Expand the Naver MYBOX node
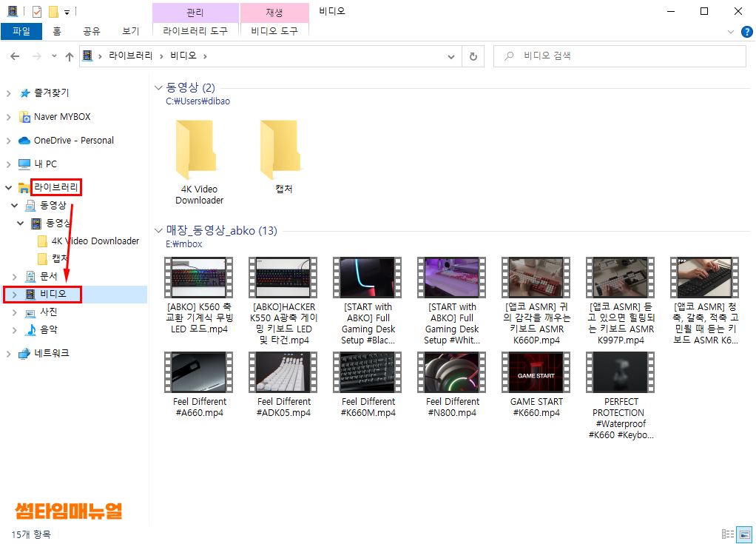The height and width of the screenshot is (544, 756). [x=8, y=117]
